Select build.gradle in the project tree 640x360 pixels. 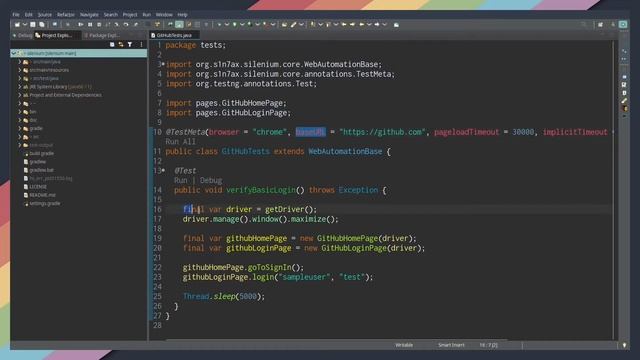pos(42,153)
